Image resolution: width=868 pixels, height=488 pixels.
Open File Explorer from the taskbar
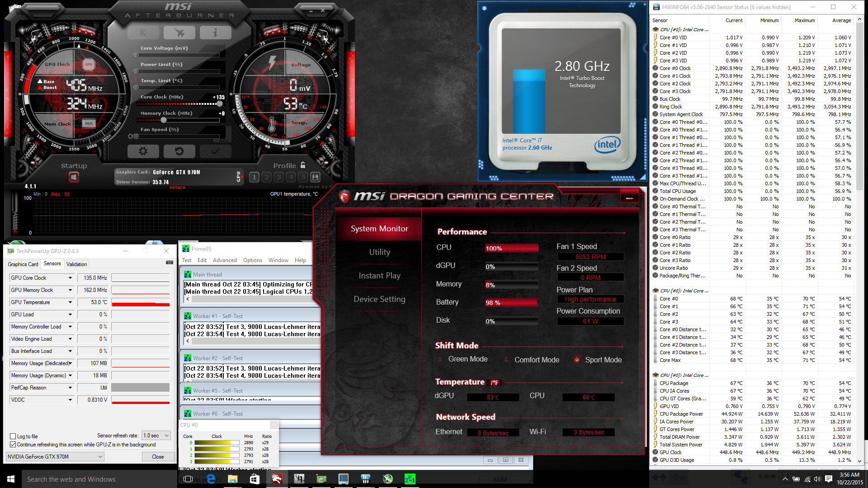point(233,479)
